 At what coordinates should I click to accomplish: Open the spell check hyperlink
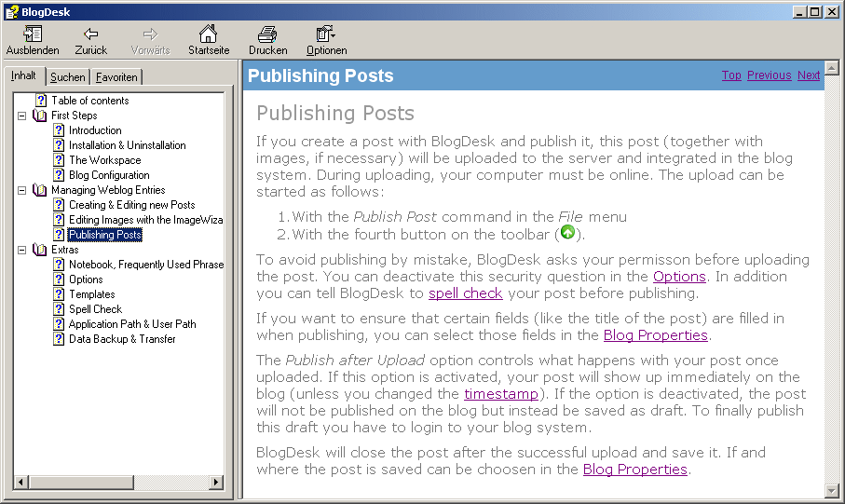(465, 293)
